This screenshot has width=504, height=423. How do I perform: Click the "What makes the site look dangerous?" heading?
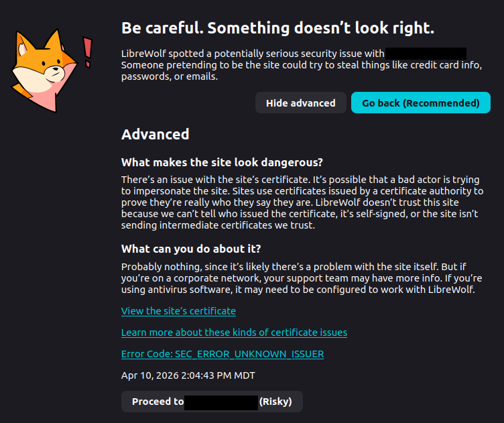pyautogui.click(x=222, y=162)
